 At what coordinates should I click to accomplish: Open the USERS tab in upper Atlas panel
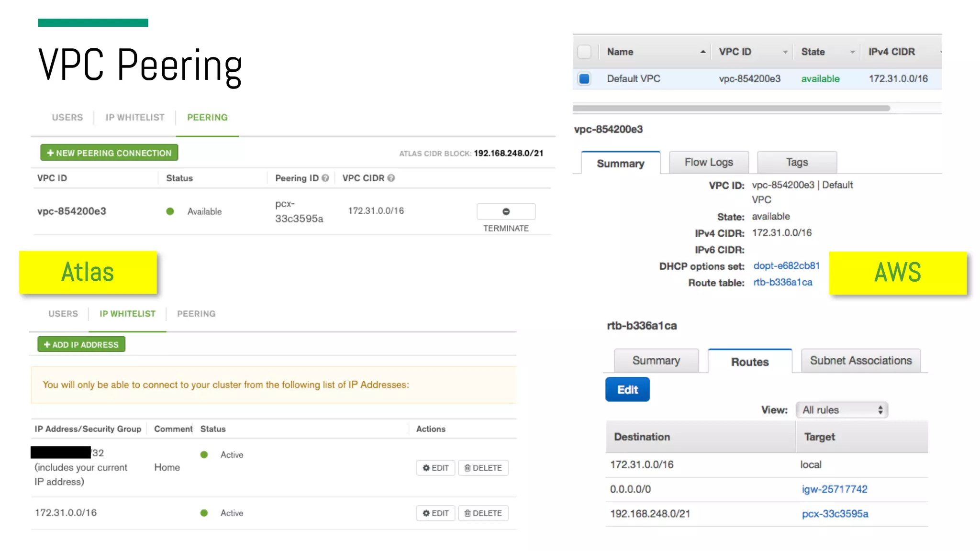coord(67,117)
